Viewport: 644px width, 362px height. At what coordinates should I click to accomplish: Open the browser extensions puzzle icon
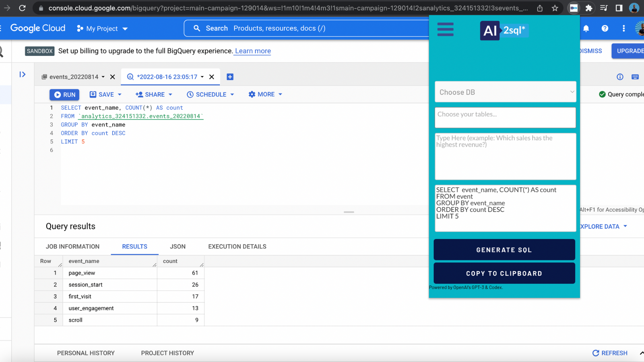589,8
